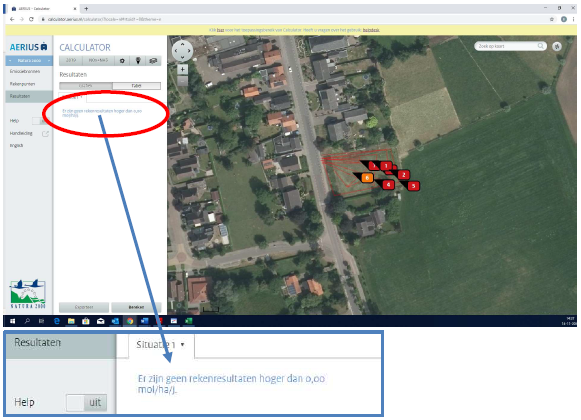Open Windows Start menu
This screenshot has width=581, height=420.
(12, 321)
